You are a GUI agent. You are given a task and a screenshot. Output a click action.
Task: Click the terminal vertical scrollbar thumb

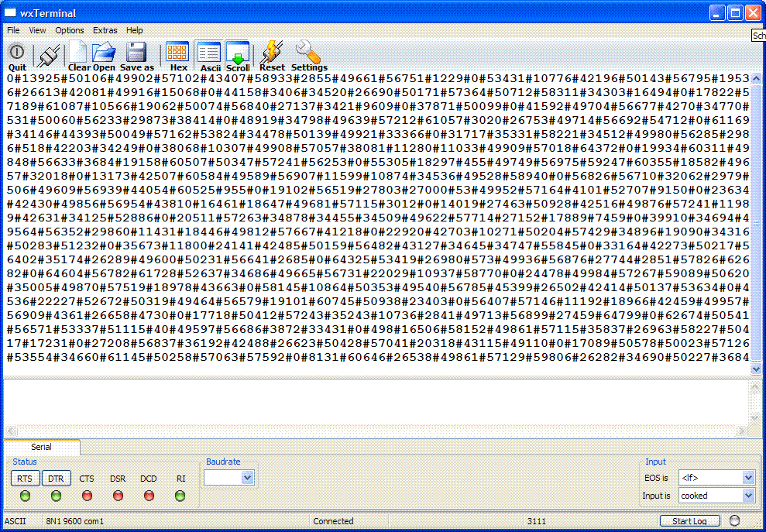pyautogui.click(x=756, y=224)
